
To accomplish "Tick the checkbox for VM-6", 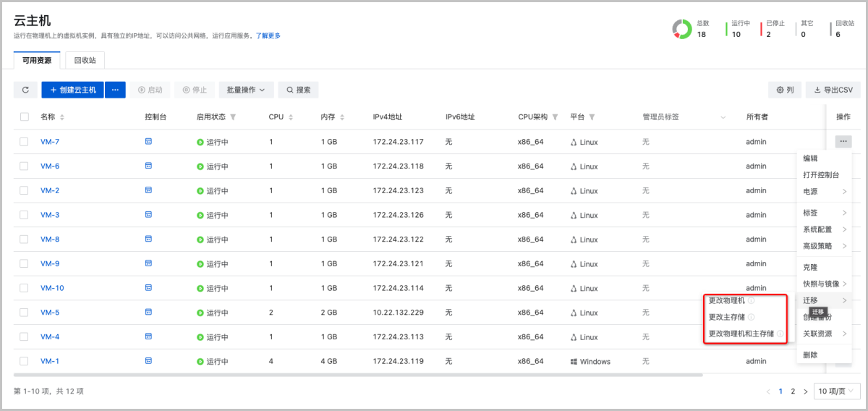I will click(x=25, y=166).
